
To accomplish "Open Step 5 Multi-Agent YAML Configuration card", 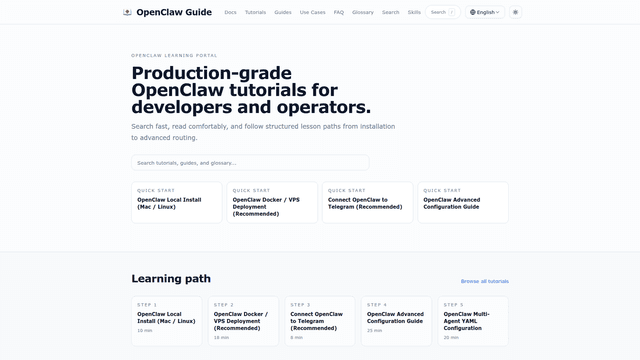I will click(x=473, y=321).
